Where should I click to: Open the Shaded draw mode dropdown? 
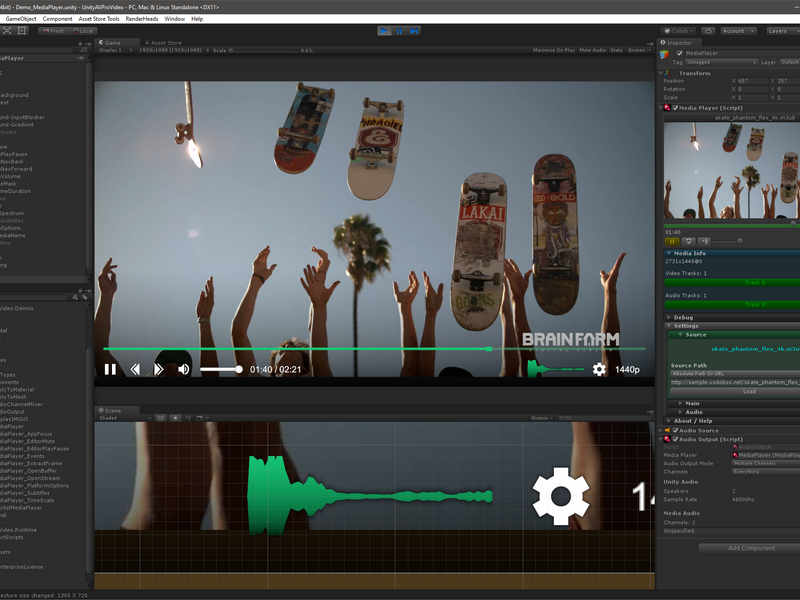point(125,418)
